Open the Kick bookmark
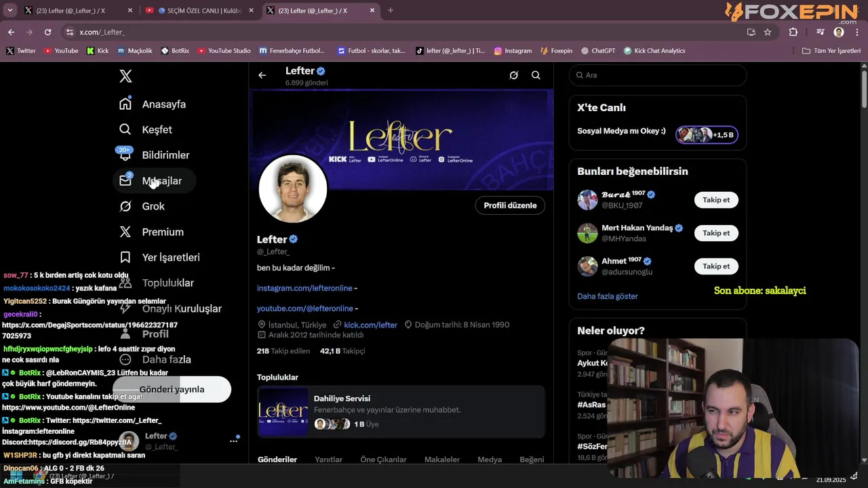The width and height of the screenshot is (868, 488). pyautogui.click(x=98, y=51)
